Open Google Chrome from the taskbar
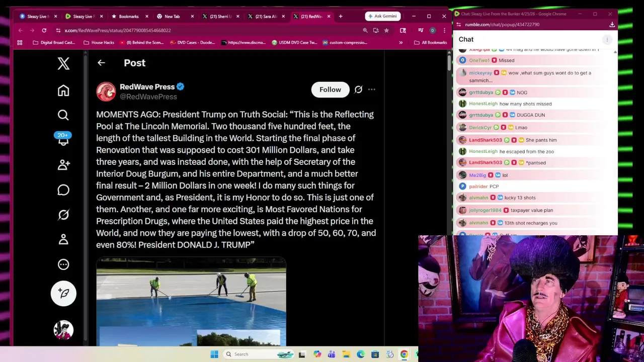 click(x=404, y=354)
